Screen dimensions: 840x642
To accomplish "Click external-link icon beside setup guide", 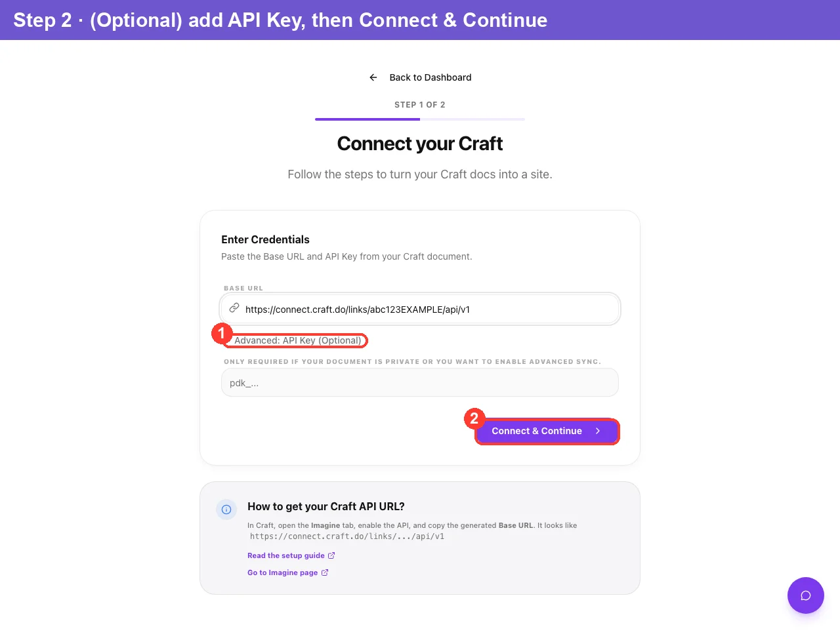I will 331,555.
